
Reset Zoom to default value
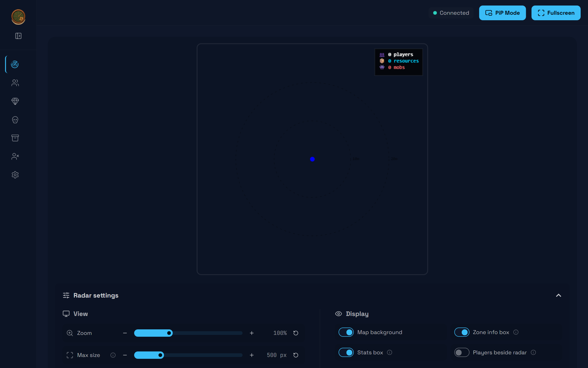(x=296, y=333)
